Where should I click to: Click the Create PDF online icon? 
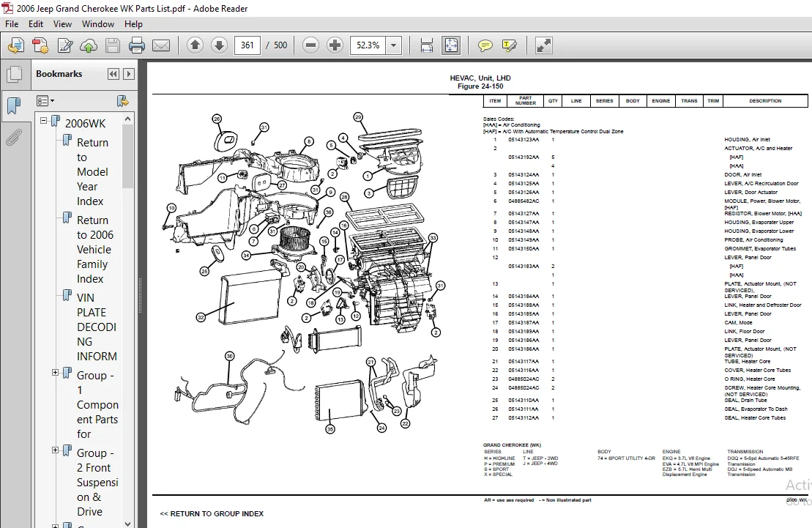pos(16,45)
